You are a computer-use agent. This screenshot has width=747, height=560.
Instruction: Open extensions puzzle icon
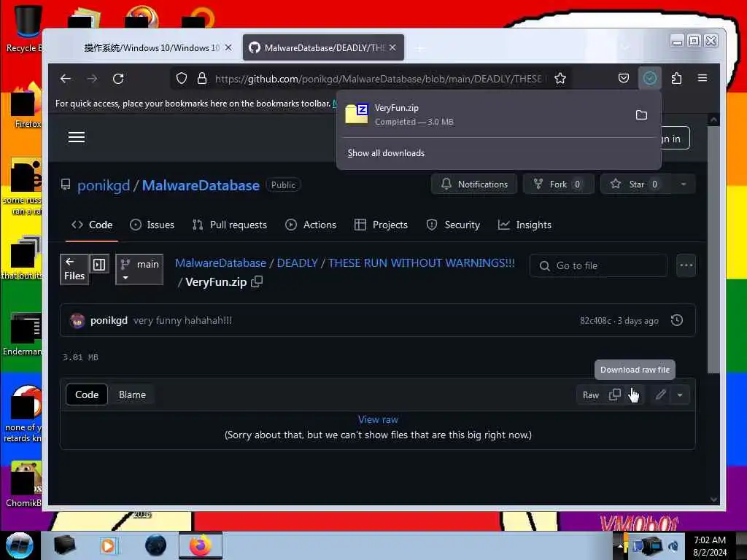[x=676, y=78]
